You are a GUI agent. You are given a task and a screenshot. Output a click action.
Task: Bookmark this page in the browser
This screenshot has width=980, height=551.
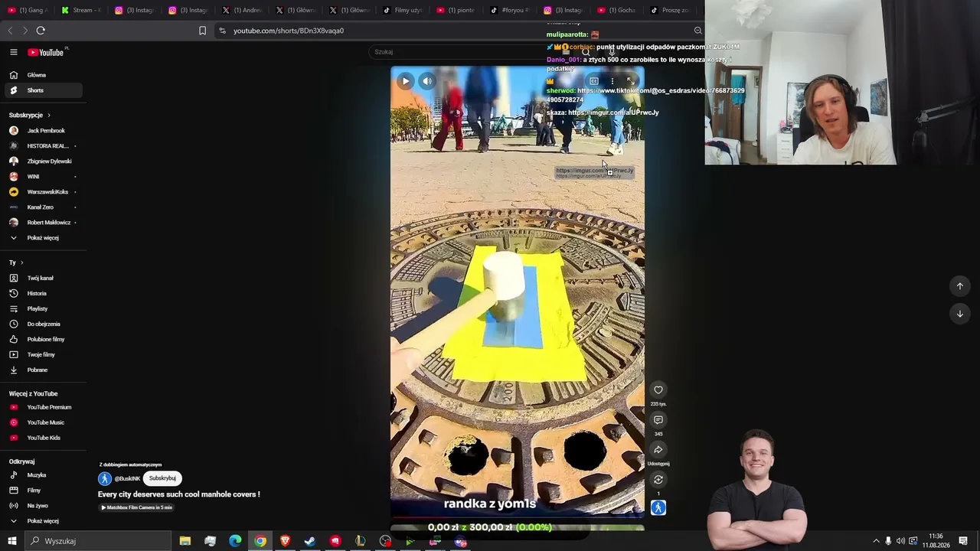(x=202, y=31)
